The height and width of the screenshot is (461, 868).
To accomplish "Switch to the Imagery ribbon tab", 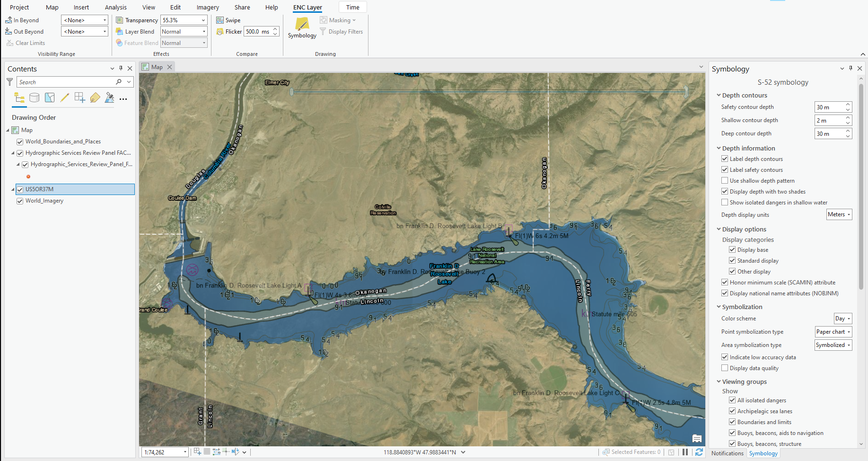I will point(208,7).
